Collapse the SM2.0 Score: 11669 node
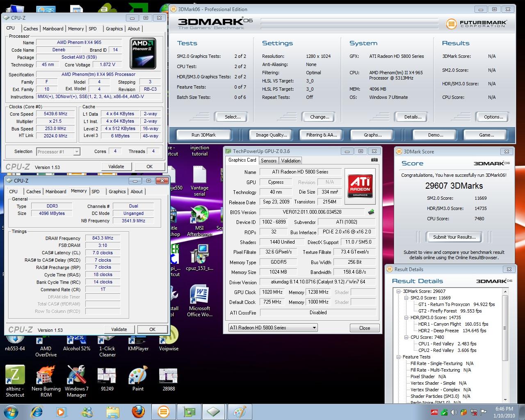 point(406,298)
